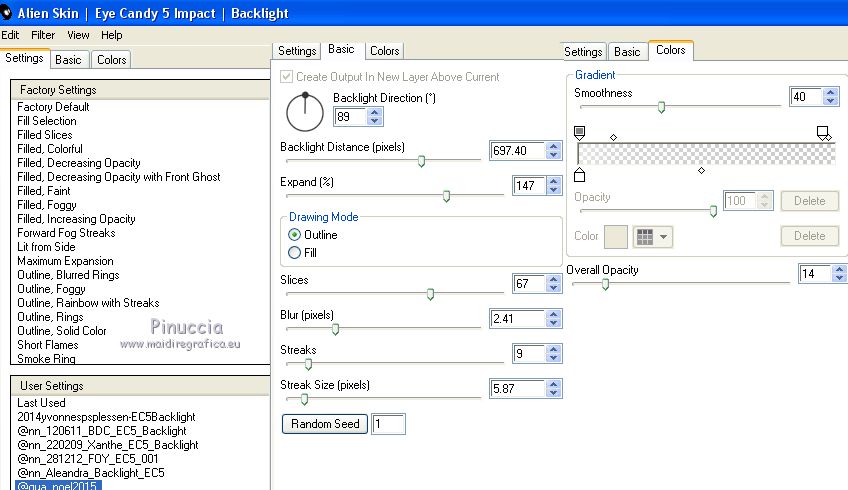Decrease Streak Size with down arrow
The width and height of the screenshot is (848, 490).
pos(553,393)
